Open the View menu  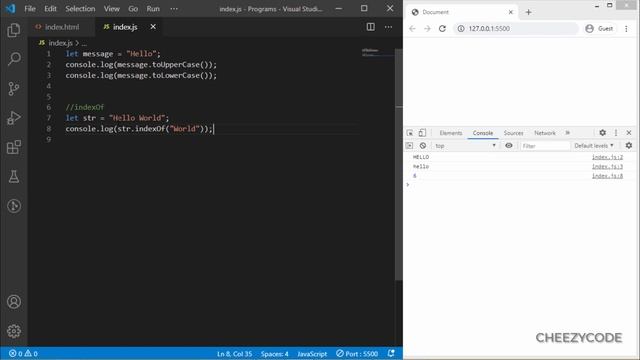click(111, 9)
